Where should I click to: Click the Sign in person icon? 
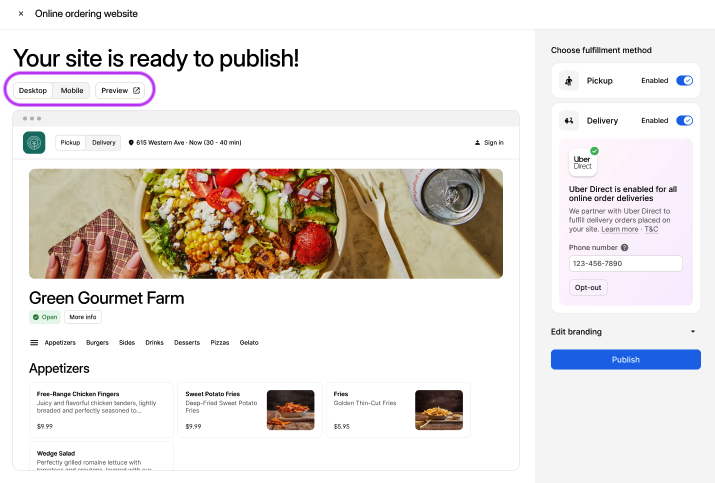(x=477, y=143)
